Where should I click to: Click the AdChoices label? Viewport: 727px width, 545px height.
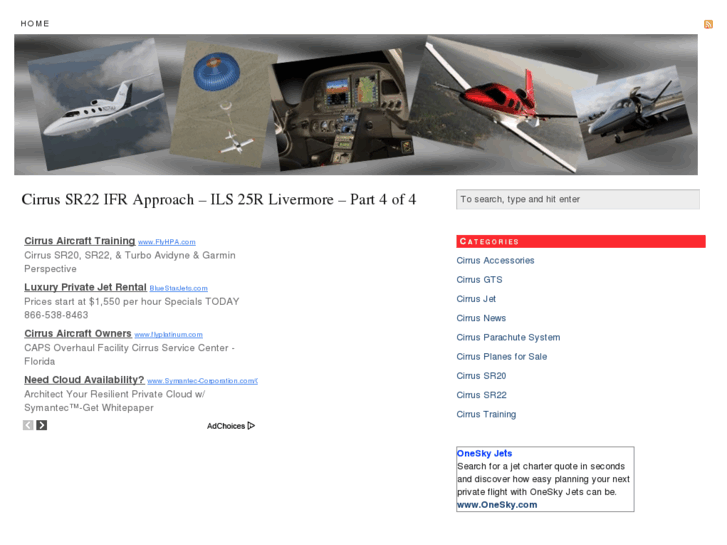pos(226,426)
